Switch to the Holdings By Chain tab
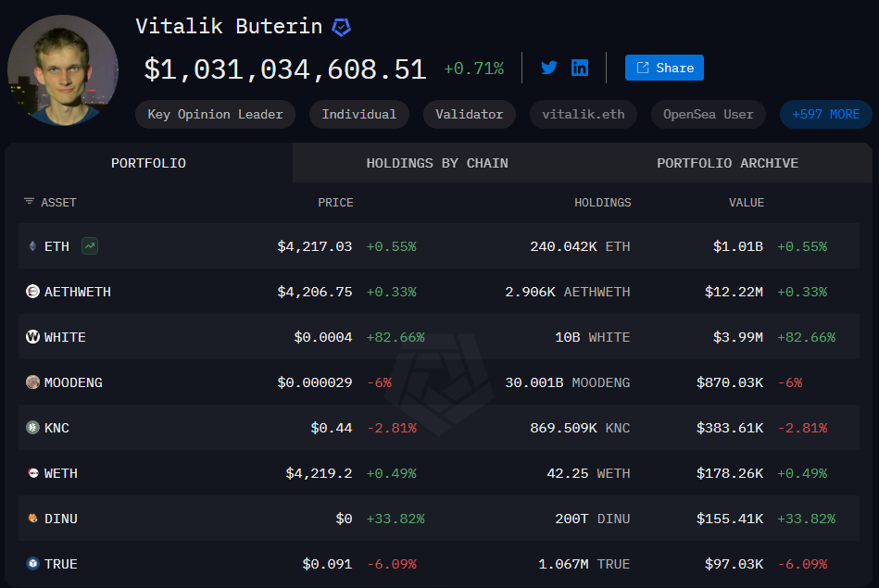The width and height of the screenshot is (879, 588). [x=437, y=163]
